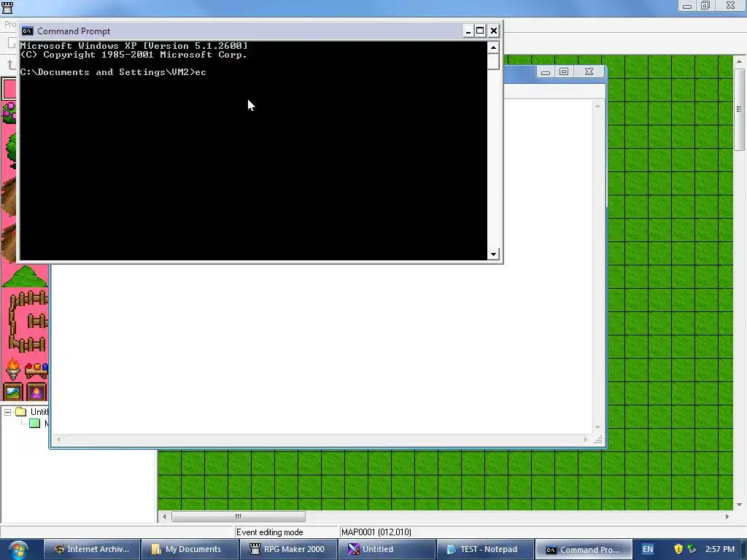
Task: Collapse the Untitled project tree node
Action: [x=7, y=412]
